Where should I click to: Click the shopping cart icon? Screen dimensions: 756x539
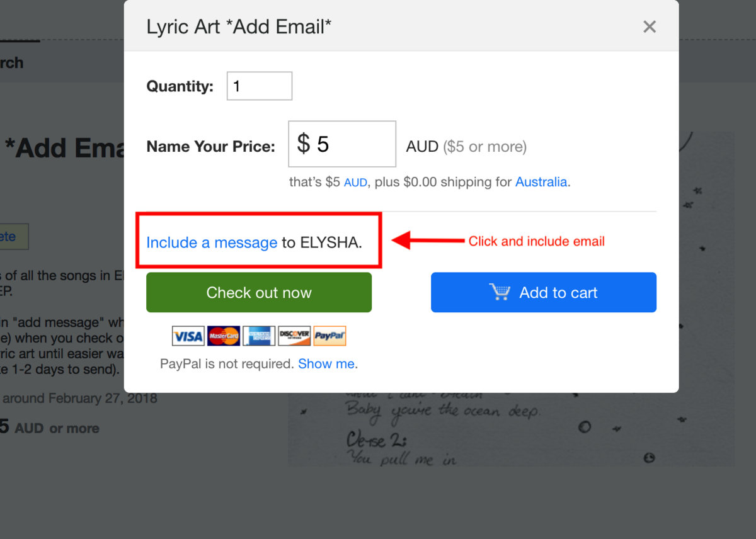(x=500, y=292)
